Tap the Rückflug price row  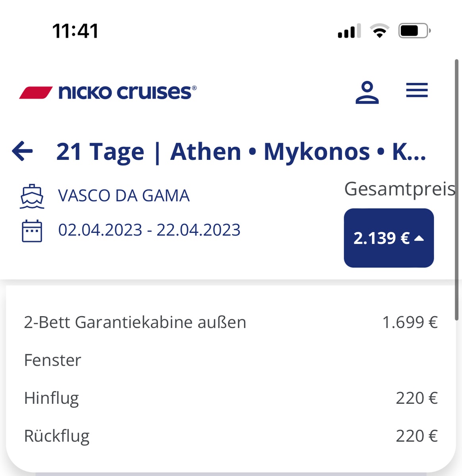pyautogui.click(x=231, y=436)
